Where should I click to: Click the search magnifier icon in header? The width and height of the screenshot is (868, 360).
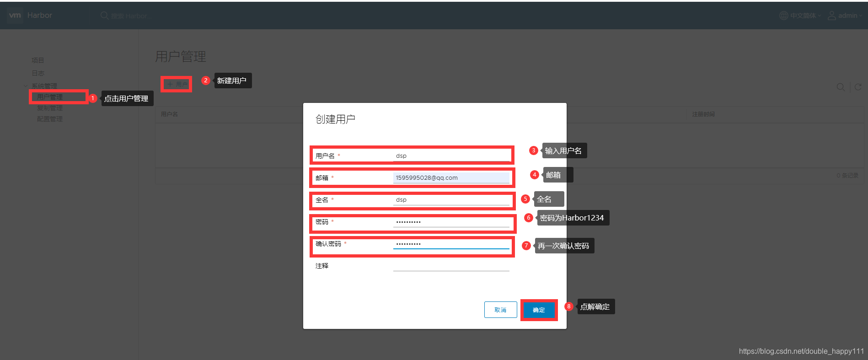pyautogui.click(x=104, y=16)
